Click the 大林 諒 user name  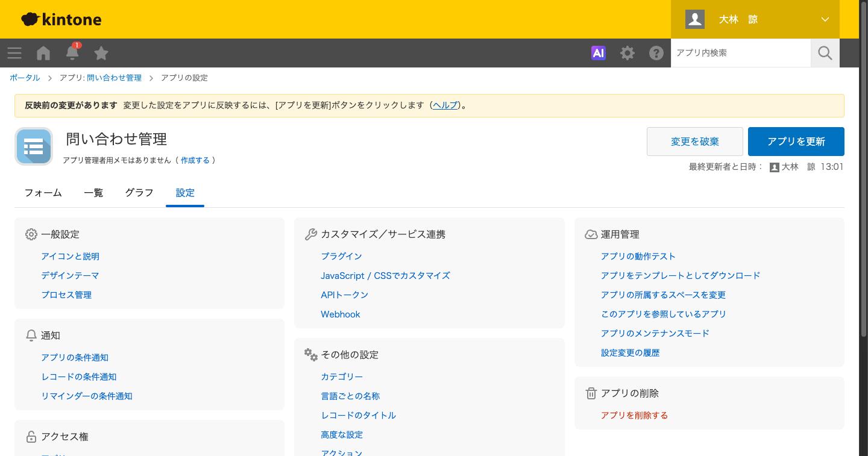[738, 19]
